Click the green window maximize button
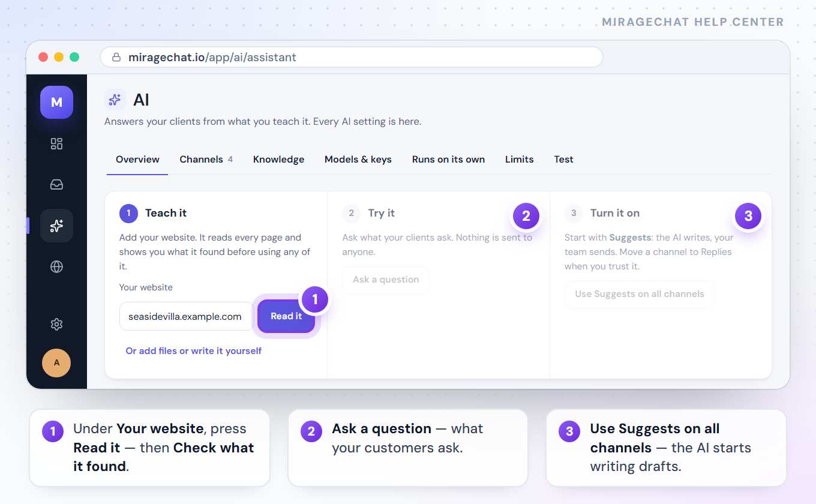Image resolution: width=816 pixels, height=504 pixels. (74, 57)
